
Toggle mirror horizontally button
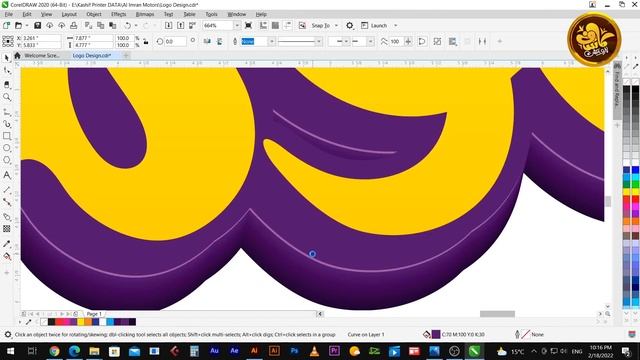(207, 41)
